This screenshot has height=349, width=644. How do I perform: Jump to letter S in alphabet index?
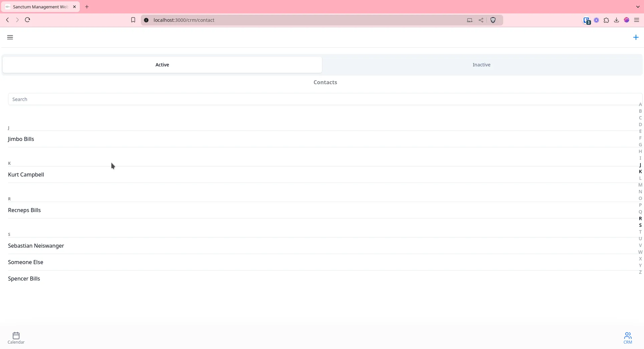point(640,225)
